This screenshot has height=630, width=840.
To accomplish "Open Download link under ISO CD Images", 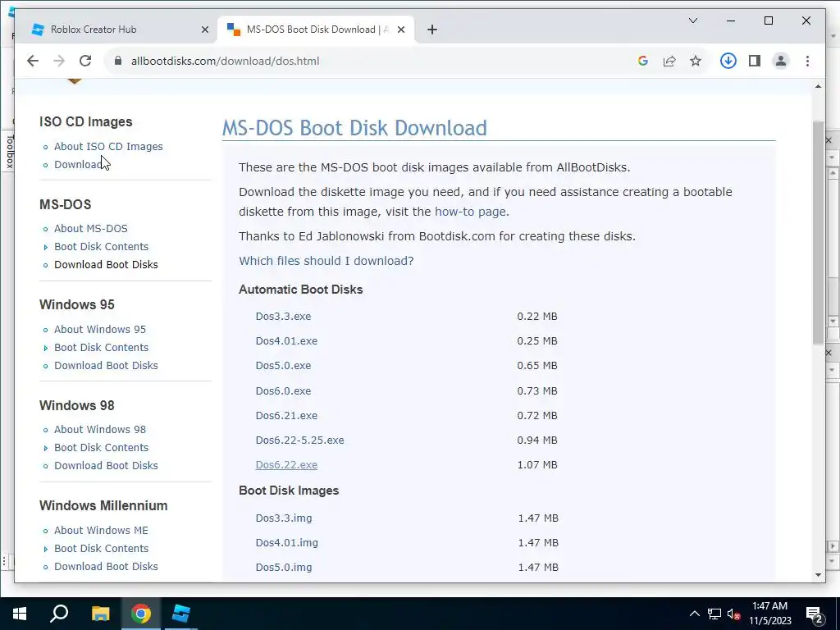I will coord(78,164).
